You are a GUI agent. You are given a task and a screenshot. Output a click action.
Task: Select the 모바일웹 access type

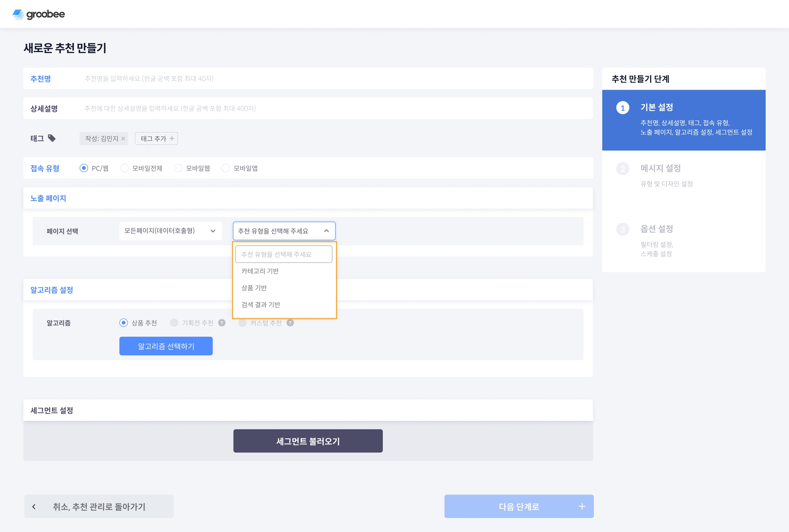178,168
